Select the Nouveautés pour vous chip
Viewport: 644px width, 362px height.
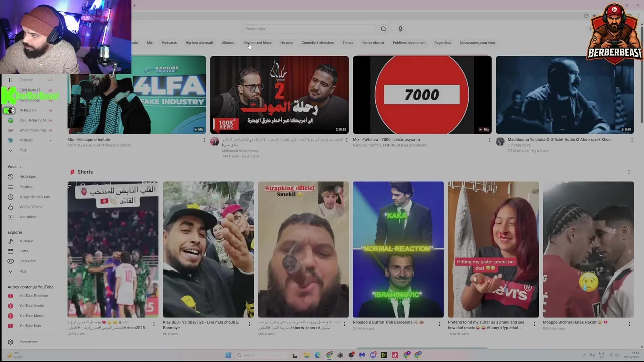[x=477, y=43]
